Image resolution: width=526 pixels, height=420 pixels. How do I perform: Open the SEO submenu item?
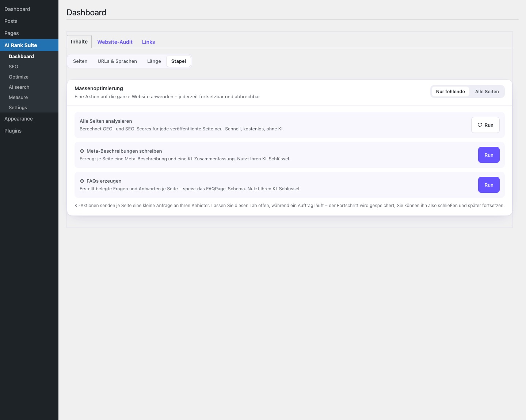[x=29, y=66]
